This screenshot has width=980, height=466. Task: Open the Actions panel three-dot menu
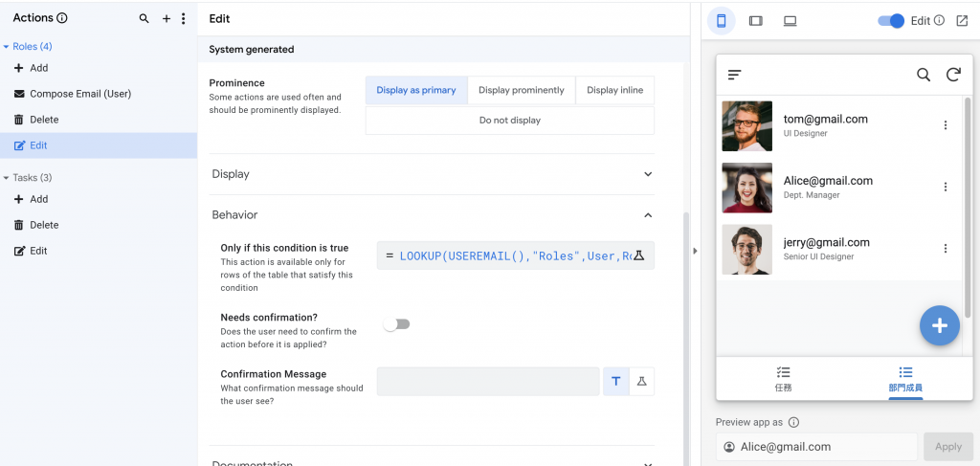184,18
